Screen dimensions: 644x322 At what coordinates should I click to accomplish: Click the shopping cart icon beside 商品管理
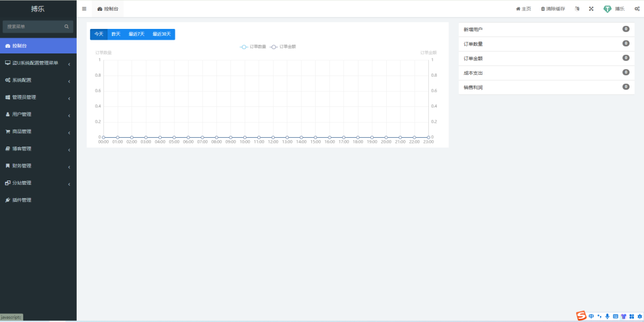coord(8,132)
